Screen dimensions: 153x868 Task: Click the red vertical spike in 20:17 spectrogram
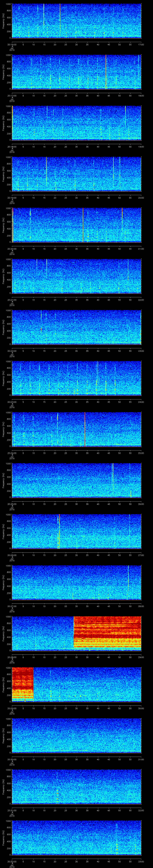[x=106, y=72]
